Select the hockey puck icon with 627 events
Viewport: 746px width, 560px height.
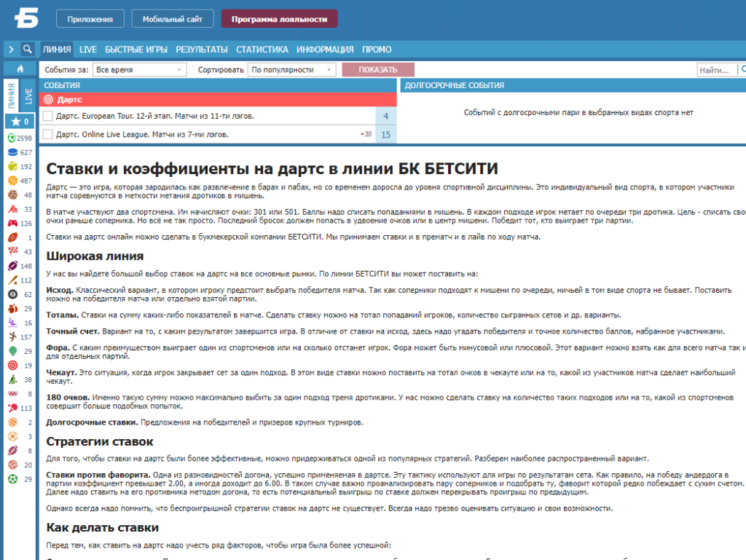point(13,152)
